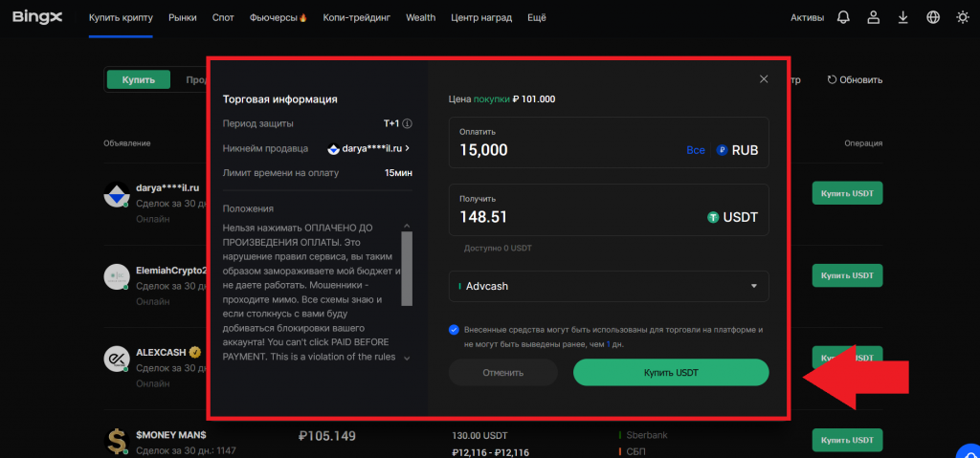980x458 pixels.
Task: Open the Advcash payment method dropdown
Action: pos(609,286)
